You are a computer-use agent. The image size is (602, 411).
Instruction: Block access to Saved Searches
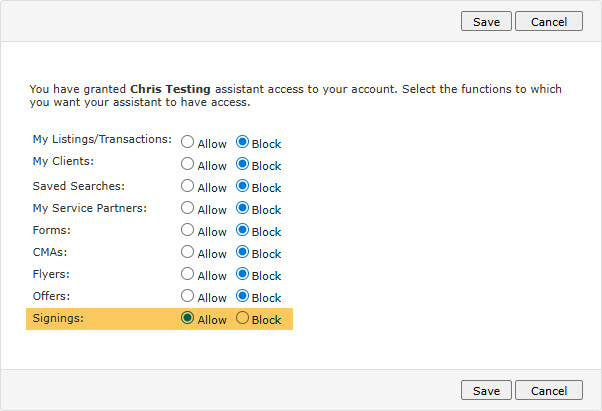click(x=242, y=187)
